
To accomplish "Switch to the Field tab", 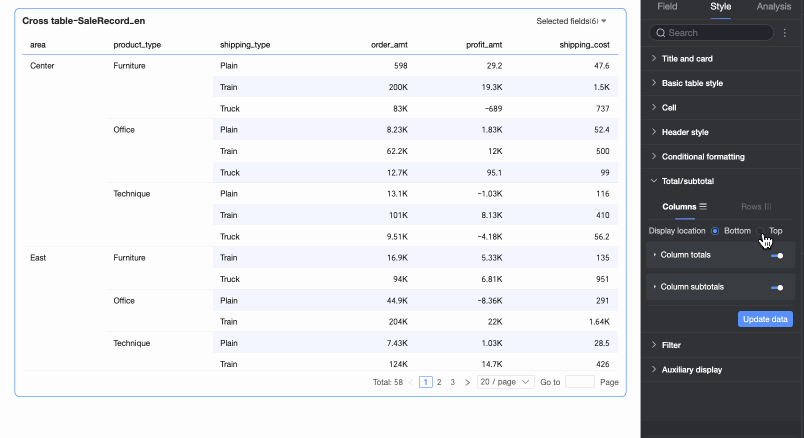I will [667, 6].
